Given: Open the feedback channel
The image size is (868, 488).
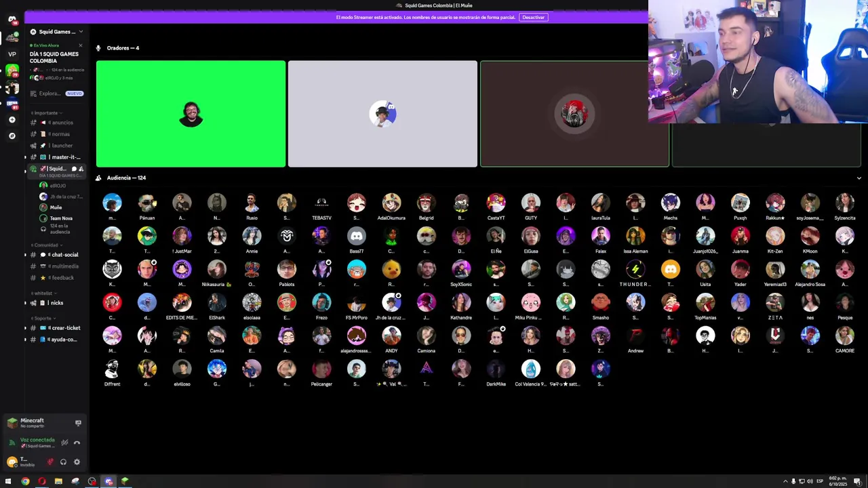Looking at the screenshot, I should coord(56,278).
